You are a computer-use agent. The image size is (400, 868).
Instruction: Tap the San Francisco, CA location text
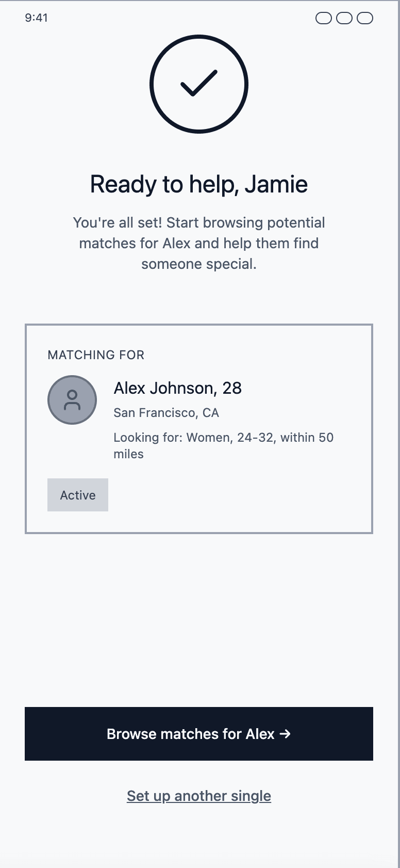[x=166, y=412]
